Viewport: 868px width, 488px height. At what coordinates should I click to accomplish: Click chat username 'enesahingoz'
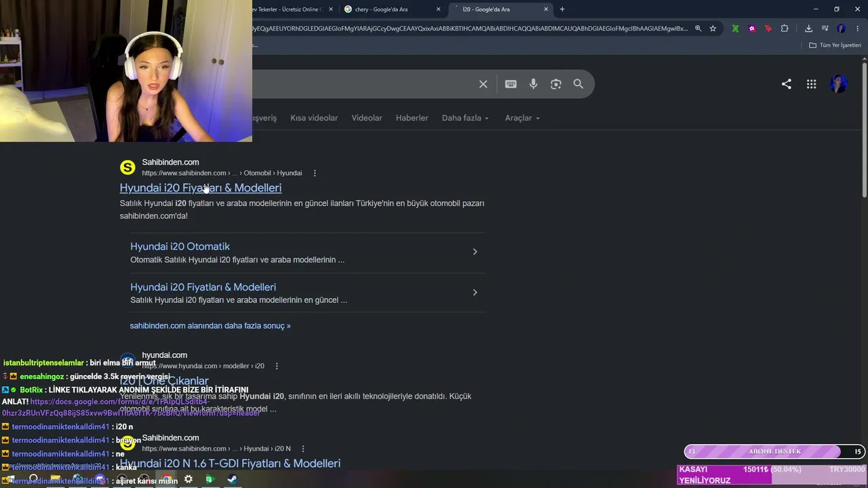(x=42, y=377)
